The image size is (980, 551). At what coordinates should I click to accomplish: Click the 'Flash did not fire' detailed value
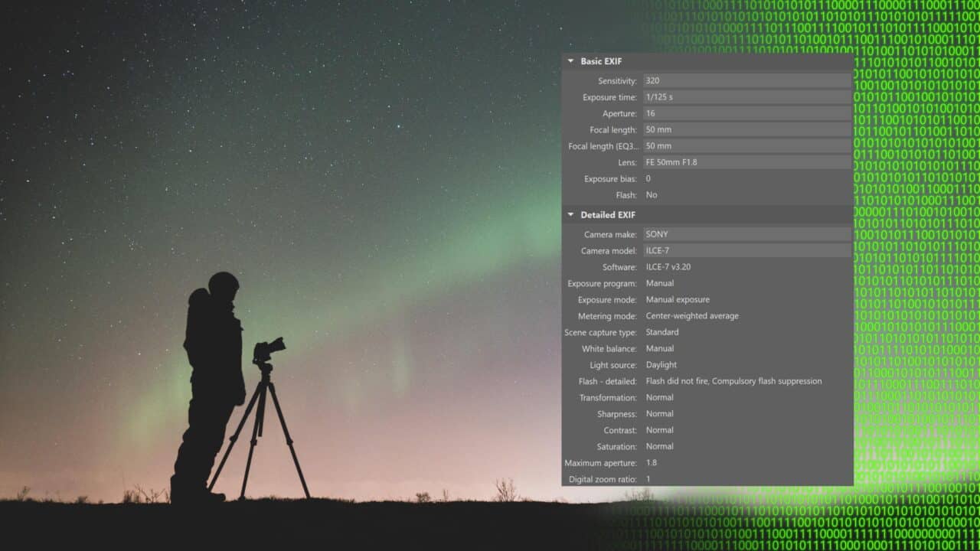click(x=733, y=381)
